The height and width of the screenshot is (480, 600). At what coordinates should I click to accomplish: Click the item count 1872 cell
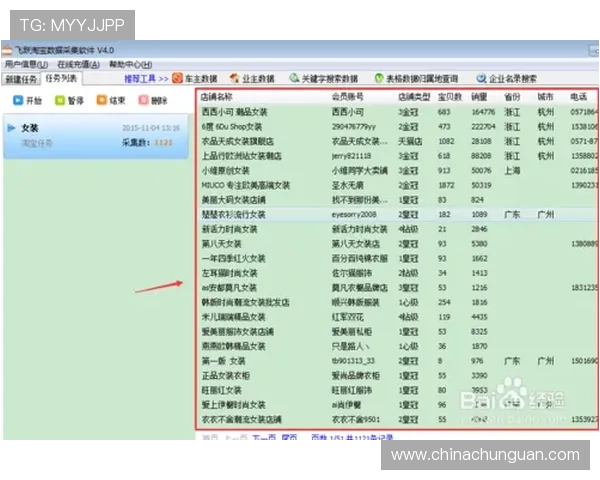coord(446,185)
